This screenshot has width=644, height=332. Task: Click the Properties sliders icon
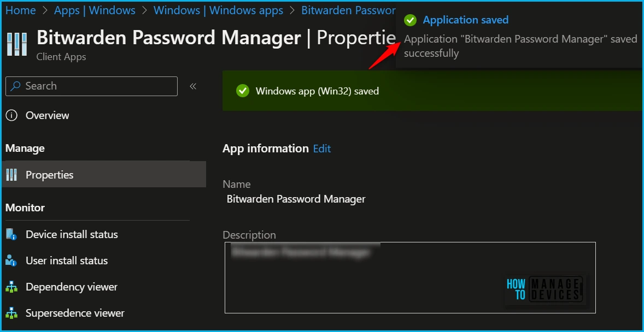11,175
